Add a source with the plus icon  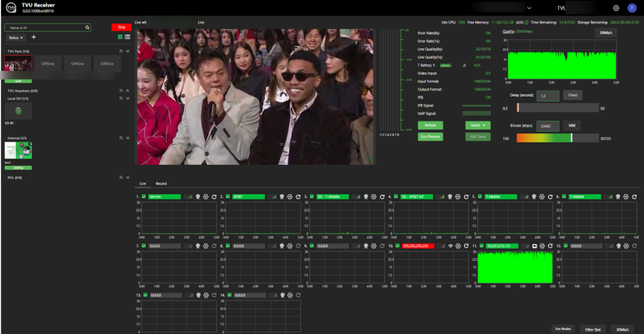tap(33, 37)
